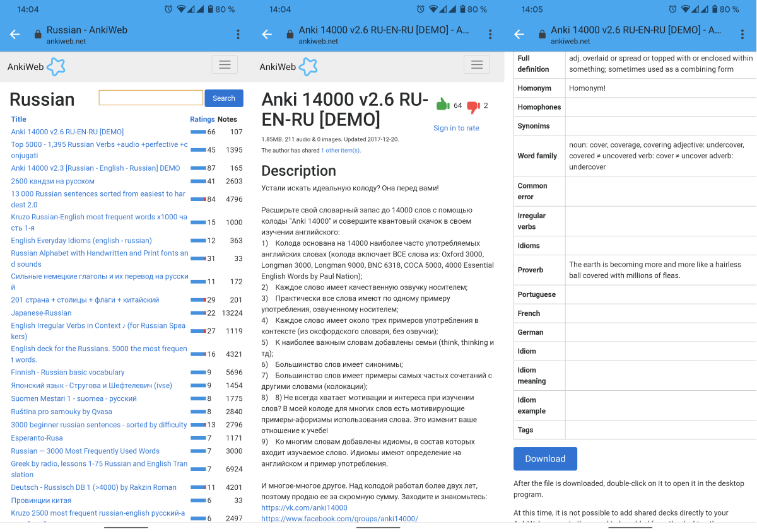Image resolution: width=757 pixels, height=532 pixels.
Task: Open Russian Alphabet with Handwritten fonts deck
Action: tap(100, 258)
